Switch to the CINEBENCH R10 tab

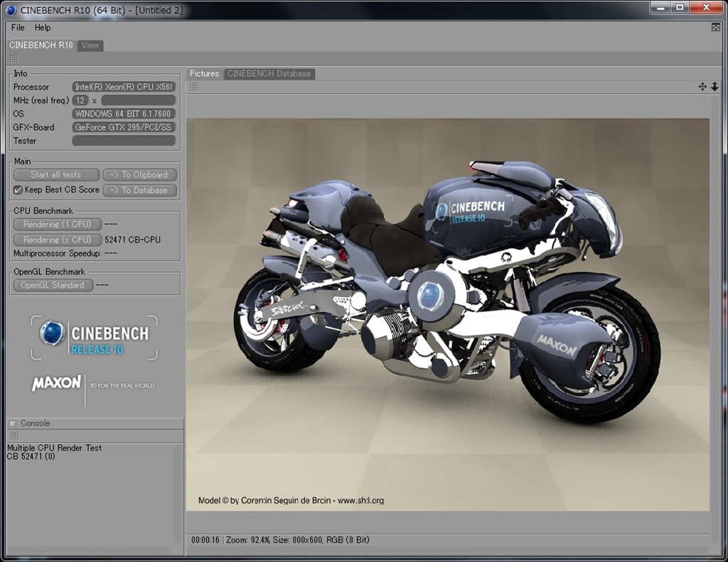point(41,45)
